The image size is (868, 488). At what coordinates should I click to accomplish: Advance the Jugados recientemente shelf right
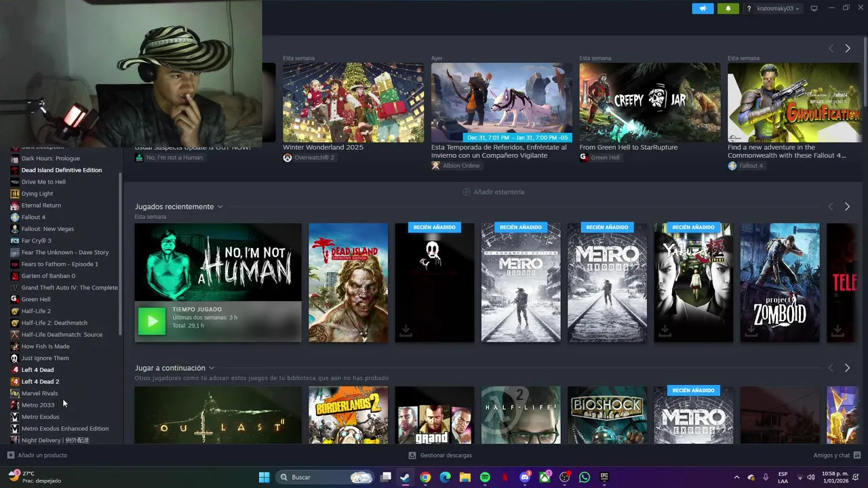[847, 207]
